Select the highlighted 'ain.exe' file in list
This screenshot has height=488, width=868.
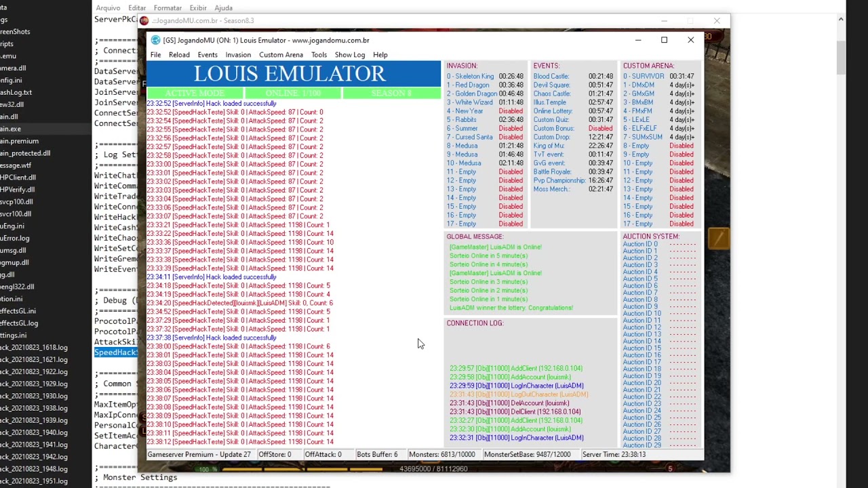pyautogui.click(x=11, y=129)
